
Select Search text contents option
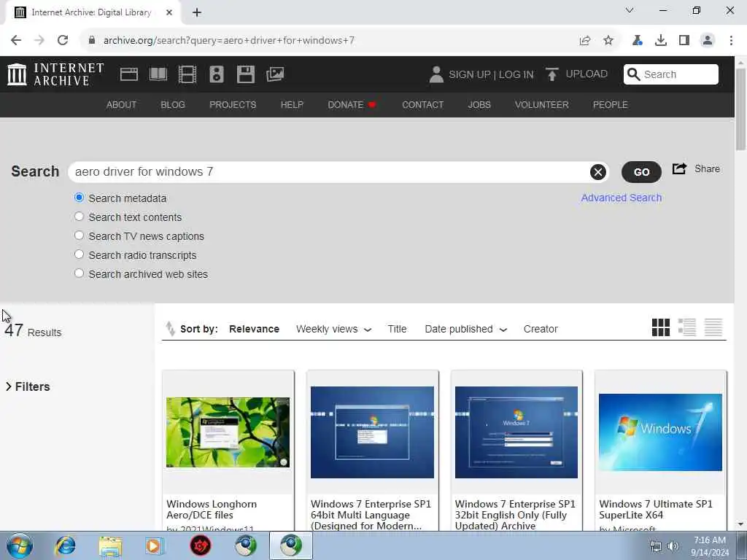[x=79, y=216]
